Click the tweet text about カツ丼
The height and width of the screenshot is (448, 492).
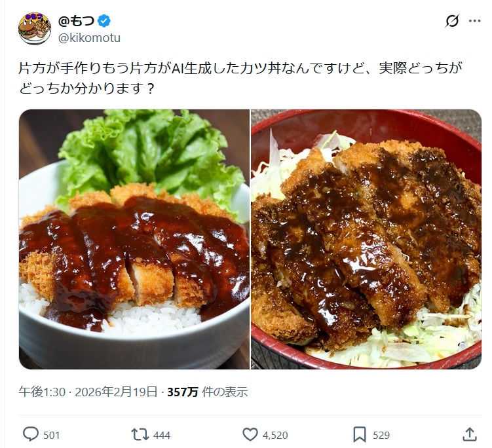coord(240,79)
